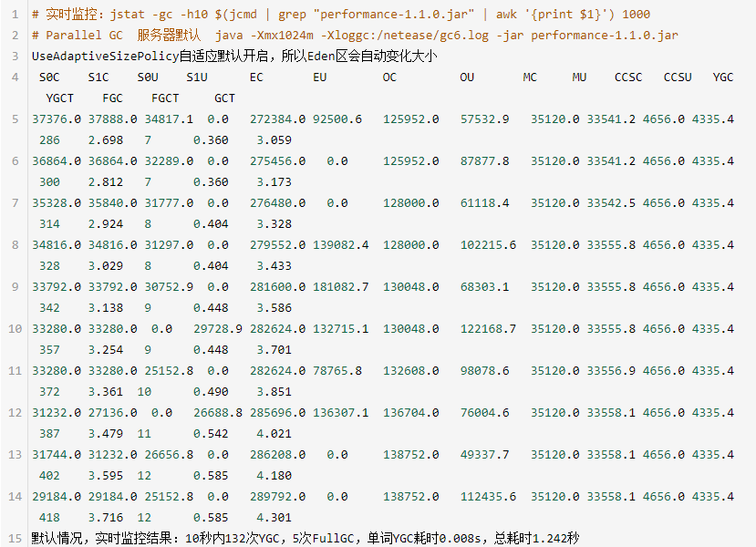Click value 102215.6 in line 8
Screen dimensions: 756x547
point(488,245)
